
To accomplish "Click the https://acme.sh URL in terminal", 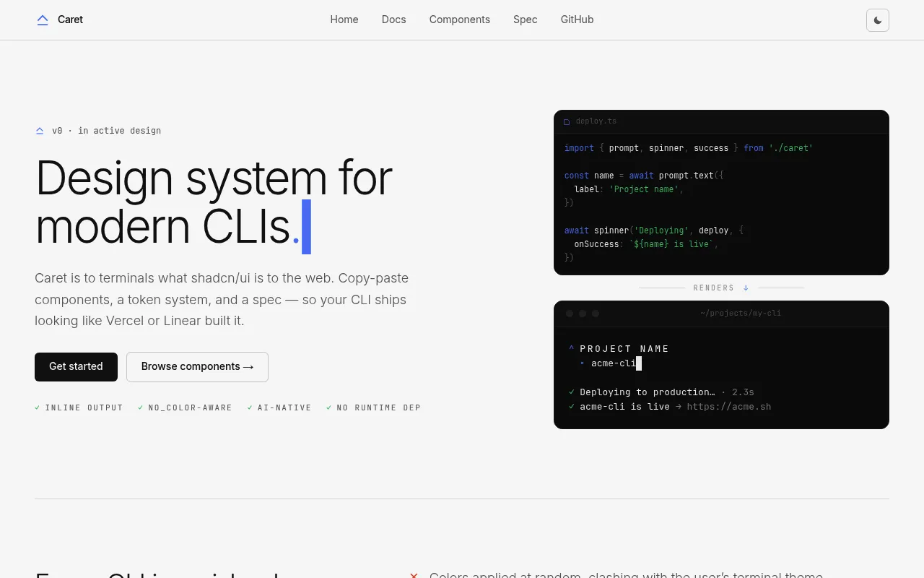I will tap(729, 407).
